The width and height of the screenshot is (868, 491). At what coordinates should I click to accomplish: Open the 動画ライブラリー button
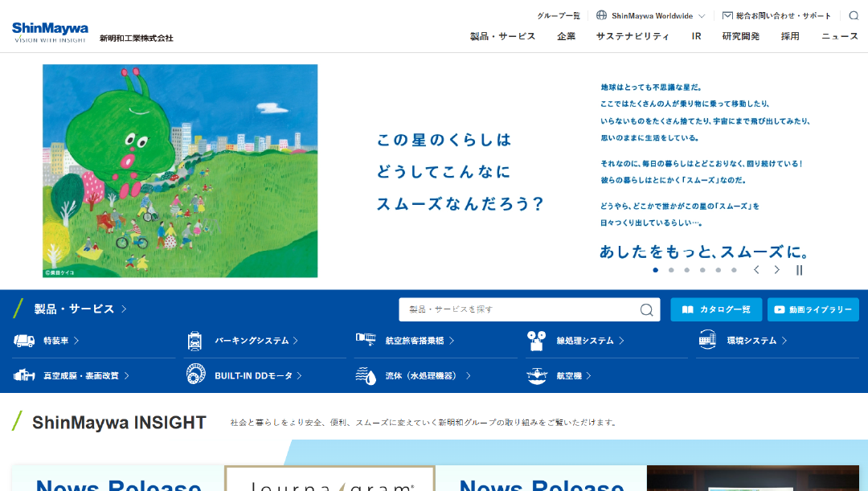click(813, 309)
